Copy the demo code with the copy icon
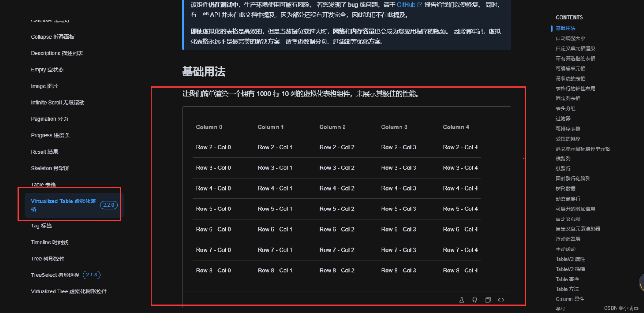This screenshot has width=644, height=313. pyautogui.click(x=488, y=300)
